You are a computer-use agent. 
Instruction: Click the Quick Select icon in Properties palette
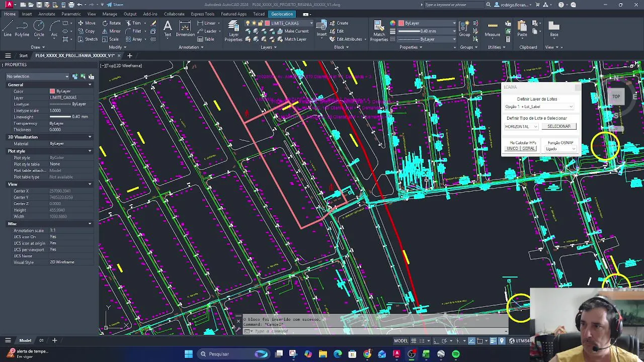(91, 76)
